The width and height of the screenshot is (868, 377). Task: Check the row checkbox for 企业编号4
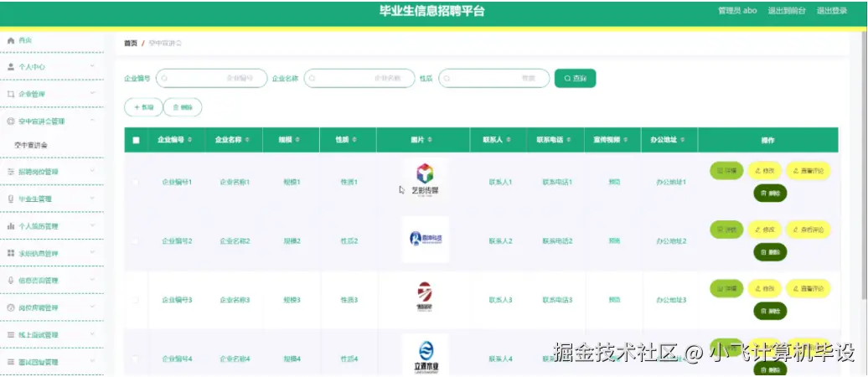[x=135, y=359]
